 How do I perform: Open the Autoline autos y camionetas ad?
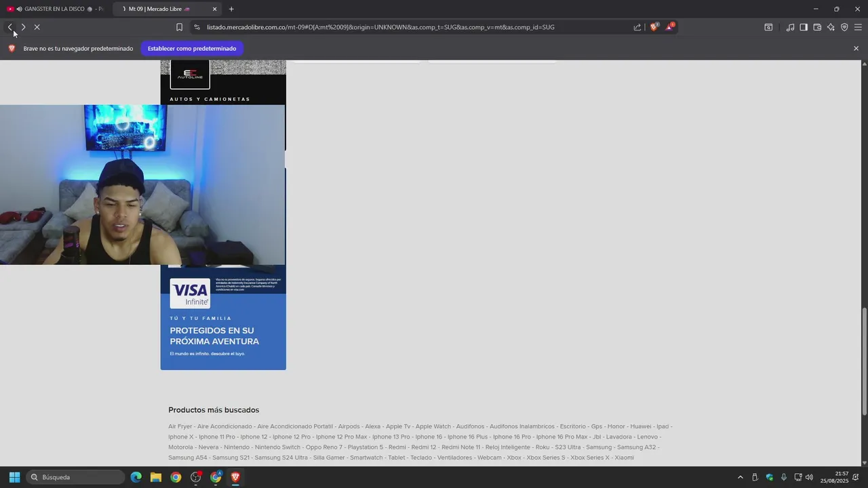(223, 83)
